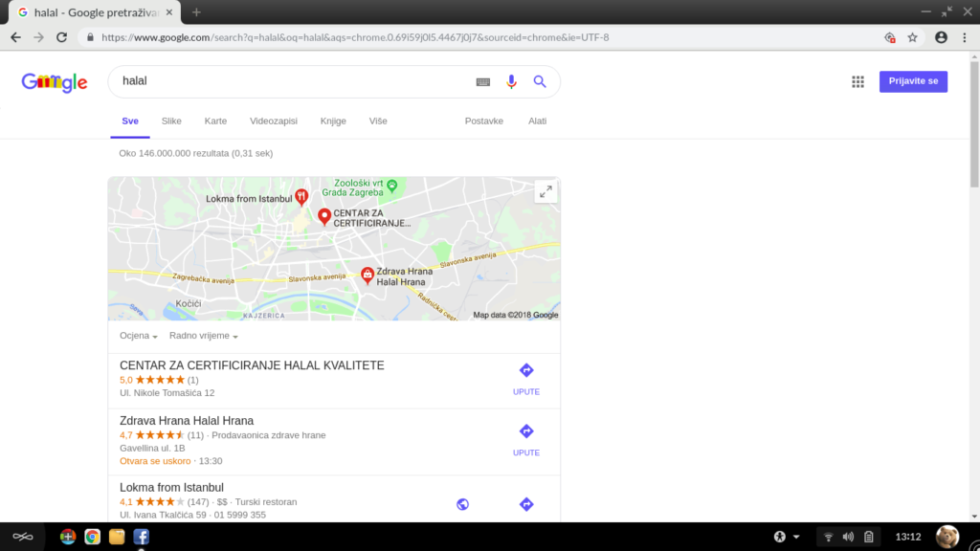The height and width of the screenshot is (551, 980).
Task: Expand the map to full view
Action: tap(546, 191)
